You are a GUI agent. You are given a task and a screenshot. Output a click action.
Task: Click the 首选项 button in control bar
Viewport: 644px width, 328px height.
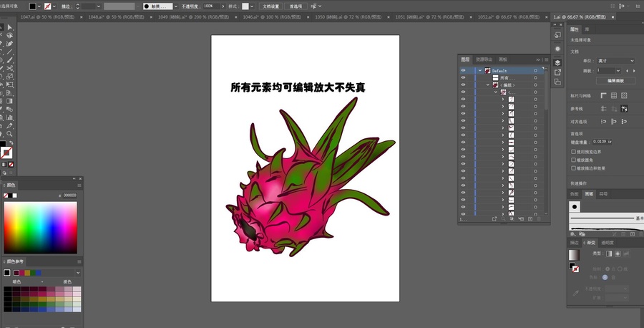coord(296,6)
